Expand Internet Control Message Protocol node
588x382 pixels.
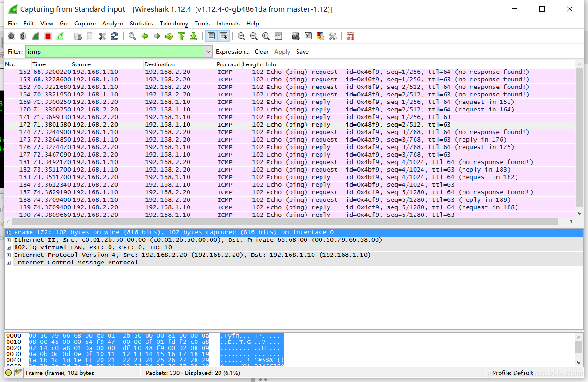pyautogui.click(x=8, y=263)
